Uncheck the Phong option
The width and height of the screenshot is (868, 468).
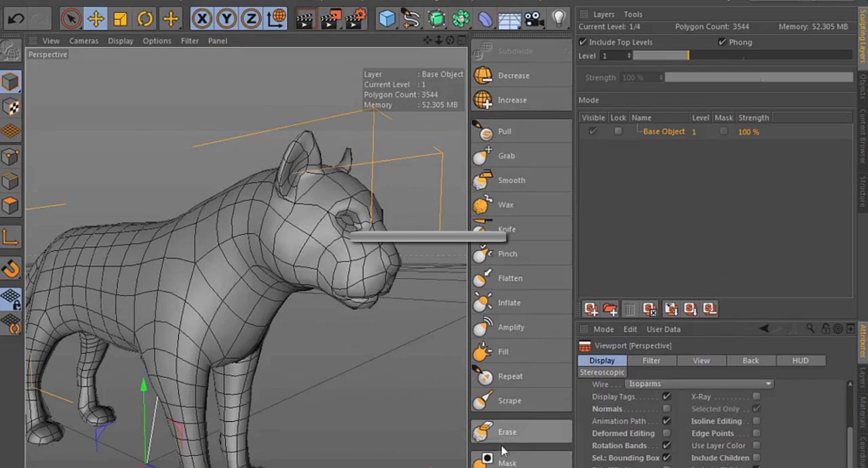pyautogui.click(x=722, y=41)
